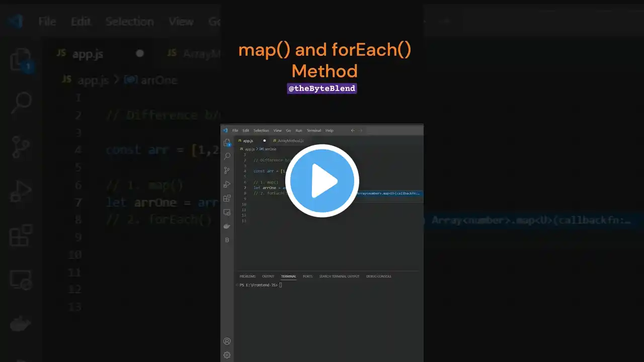Open the Run and Debug view
Viewport: 644px width, 362px height.
coord(227,185)
